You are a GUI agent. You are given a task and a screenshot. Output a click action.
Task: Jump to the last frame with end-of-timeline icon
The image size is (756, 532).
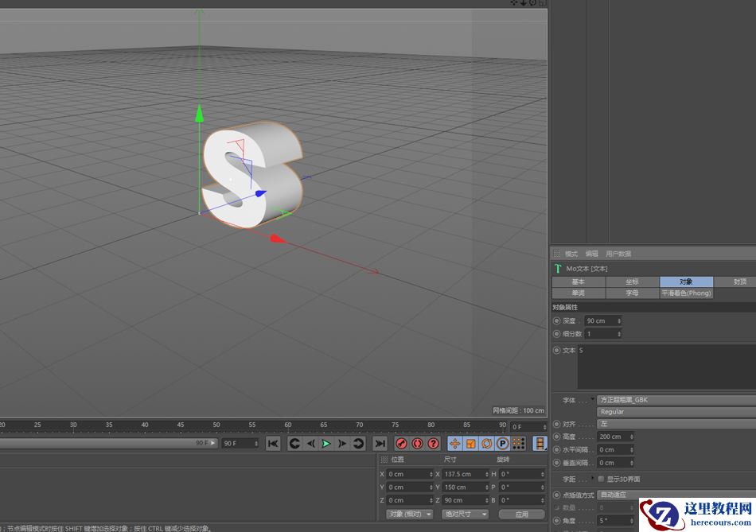(x=380, y=444)
